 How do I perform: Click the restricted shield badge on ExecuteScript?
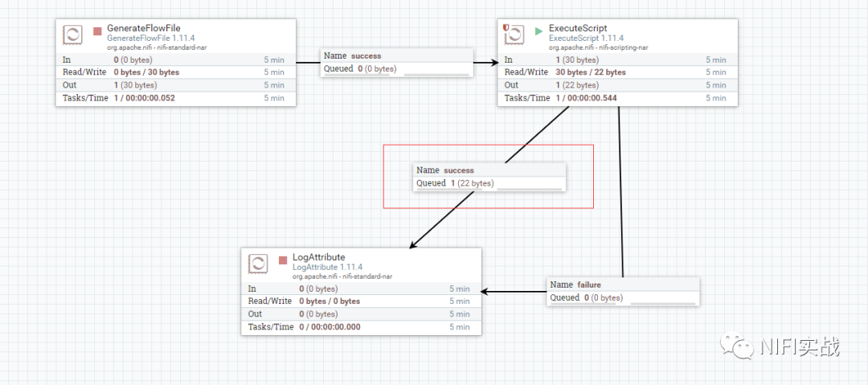505,27
